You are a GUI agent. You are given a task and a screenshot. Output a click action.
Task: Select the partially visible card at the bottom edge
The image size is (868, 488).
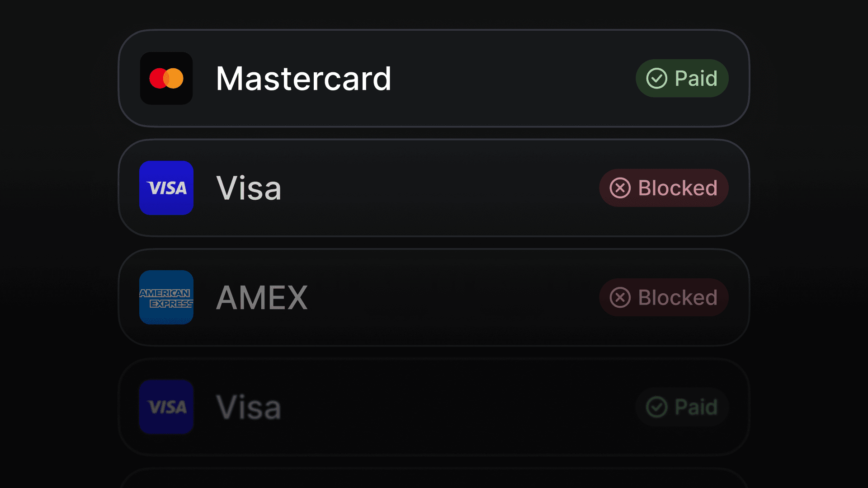point(434,478)
